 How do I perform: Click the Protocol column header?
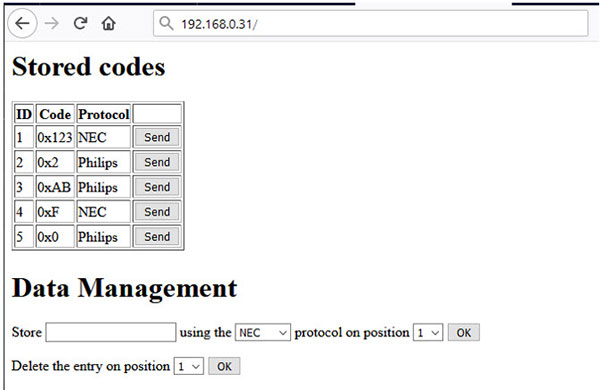point(104,114)
